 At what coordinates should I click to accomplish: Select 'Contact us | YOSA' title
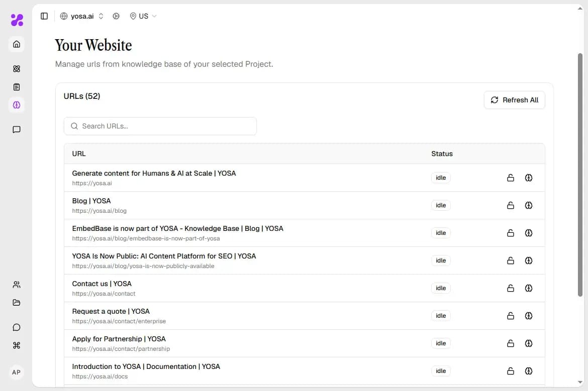[x=102, y=284]
